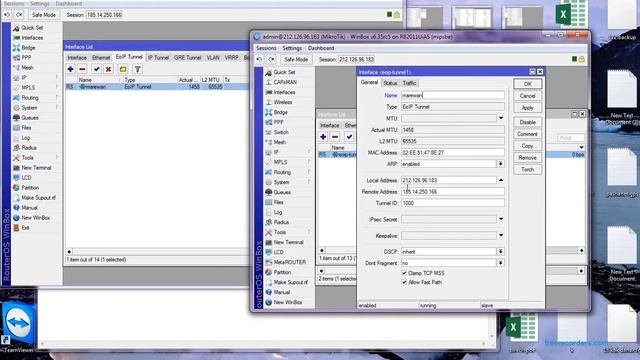Click the enable checkmark icon in back window toolbar
Image resolution: width=640 pixels, height=360 pixels.
pyautogui.click(x=96, y=69)
